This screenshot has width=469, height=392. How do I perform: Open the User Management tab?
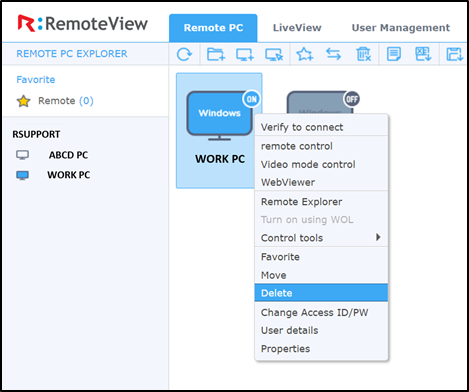click(x=401, y=28)
